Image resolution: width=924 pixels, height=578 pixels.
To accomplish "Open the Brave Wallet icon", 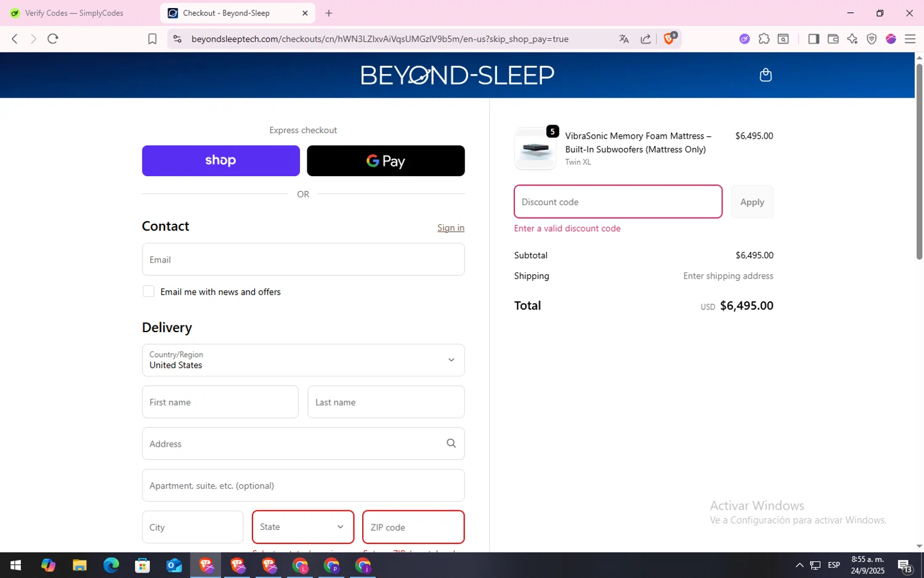I will (833, 39).
